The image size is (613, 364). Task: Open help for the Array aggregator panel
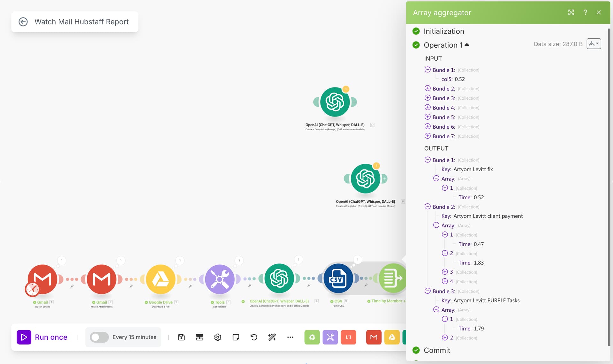tap(585, 12)
